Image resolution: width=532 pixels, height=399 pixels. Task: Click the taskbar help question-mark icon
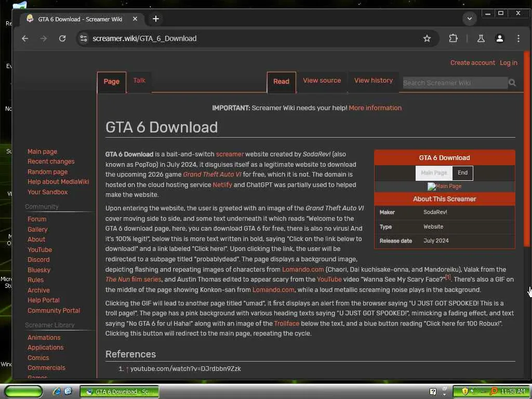coord(433,392)
